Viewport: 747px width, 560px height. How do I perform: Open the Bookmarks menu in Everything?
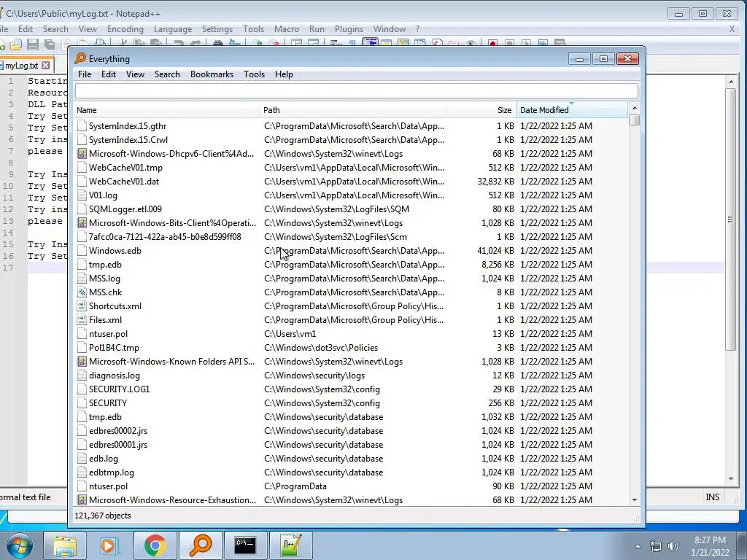point(212,74)
